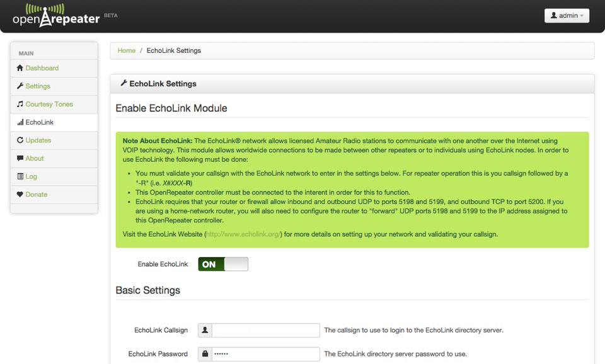Click the music note icon beside Courtesy Tones

(20, 104)
